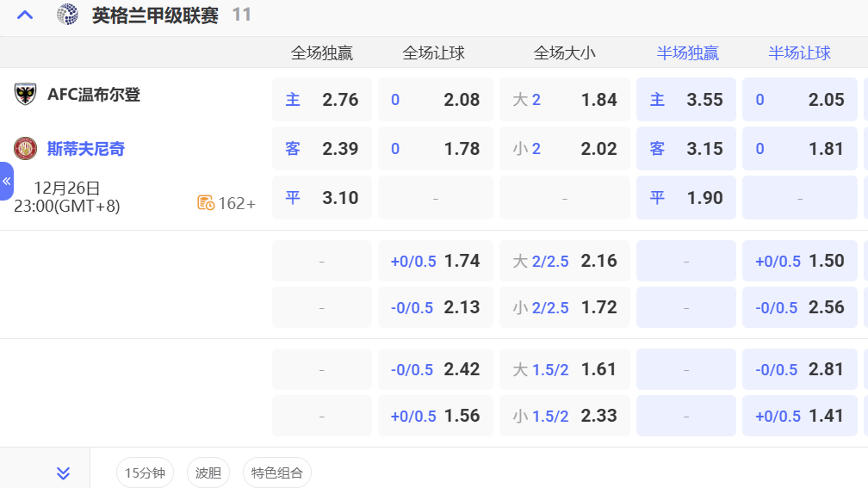The height and width of the screenshot is (488, 868).
Task: Click the 英格兰甲级联赛 league title
Action: (x=155, y=15)
